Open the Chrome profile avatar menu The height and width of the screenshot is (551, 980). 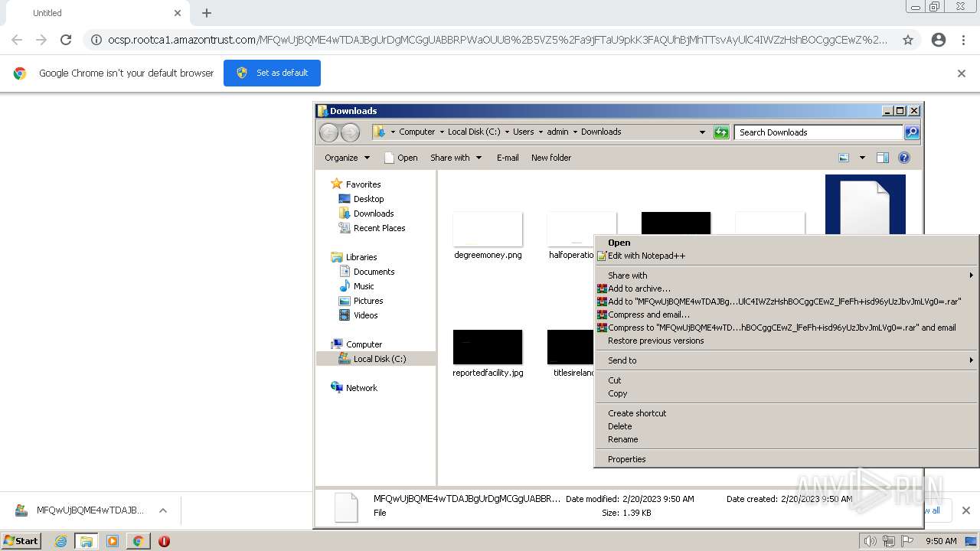(939, 40)
